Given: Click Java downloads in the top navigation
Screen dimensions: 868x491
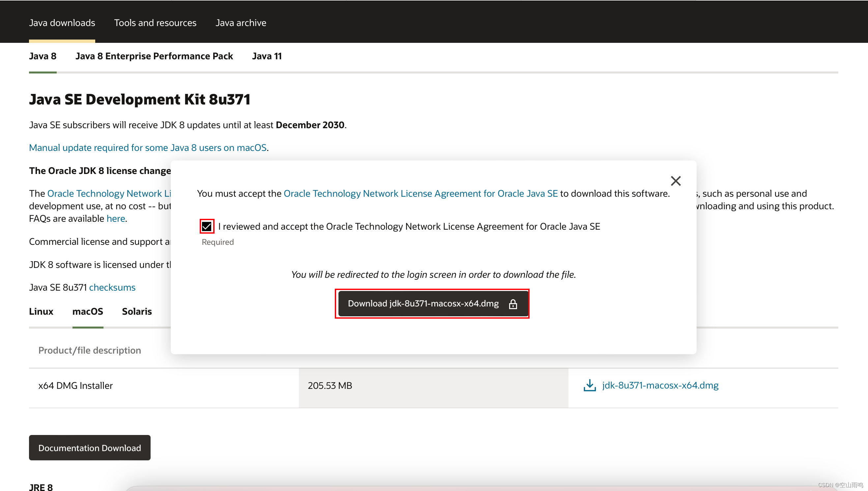Looking at the screenshot, I should (62, 23).
